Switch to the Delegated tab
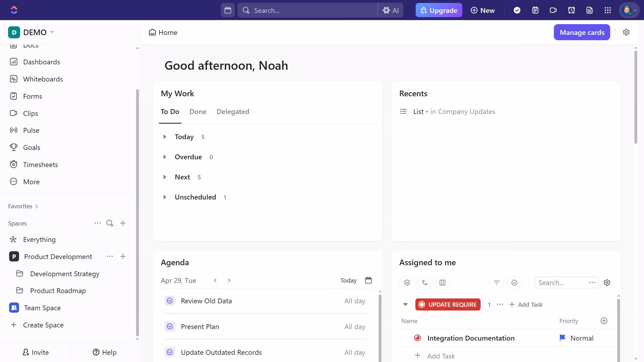Screen dimensions: 644x362 click(233, 112)
